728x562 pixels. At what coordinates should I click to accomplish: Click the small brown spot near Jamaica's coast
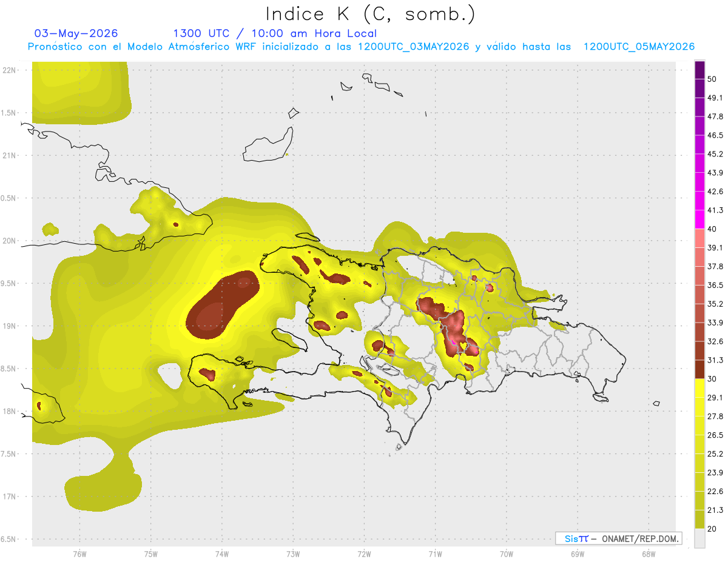tap(39, 406)
